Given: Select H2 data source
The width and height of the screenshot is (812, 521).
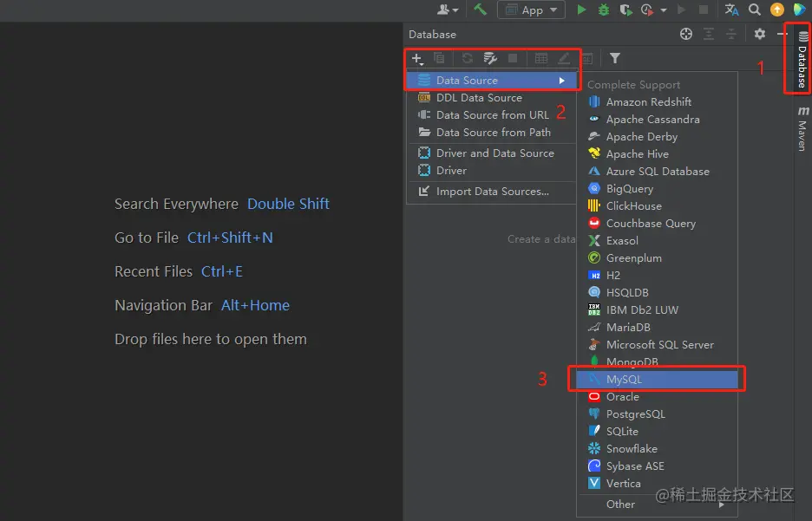Looking at the screenshot, I should pos(657,276).
